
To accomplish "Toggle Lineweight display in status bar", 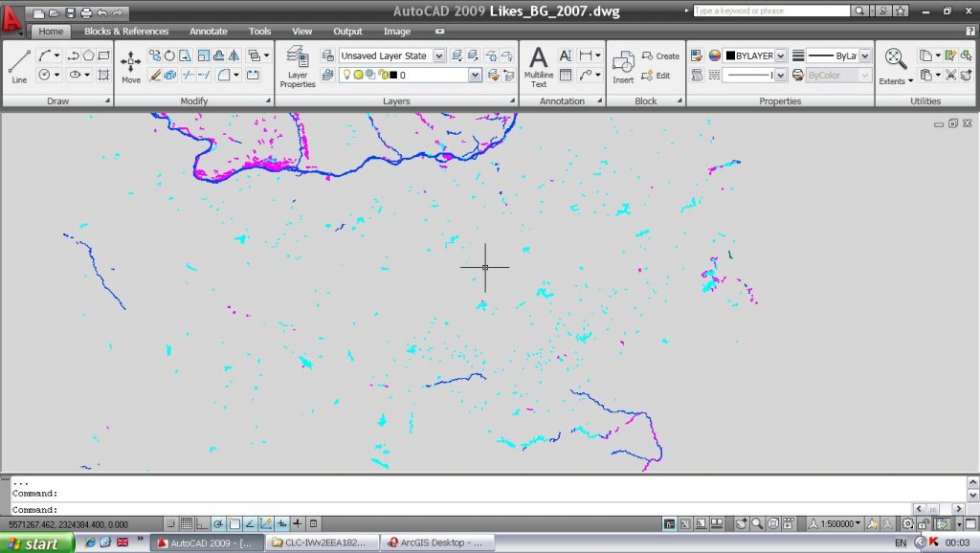I will coord(299,523).
